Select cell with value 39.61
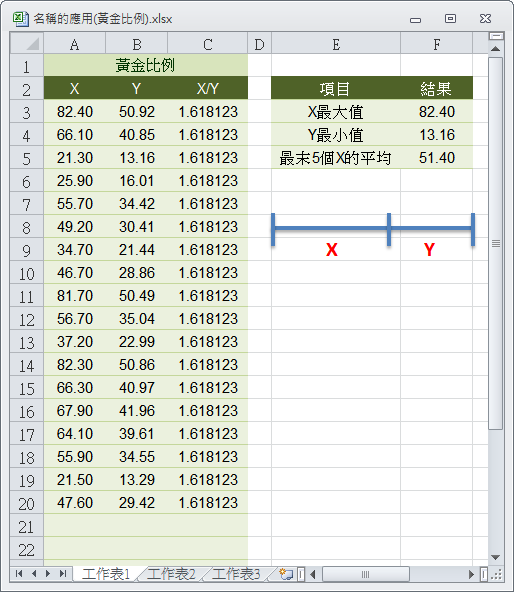The height and width of the screenshot is (592, 514). [136, 434]
